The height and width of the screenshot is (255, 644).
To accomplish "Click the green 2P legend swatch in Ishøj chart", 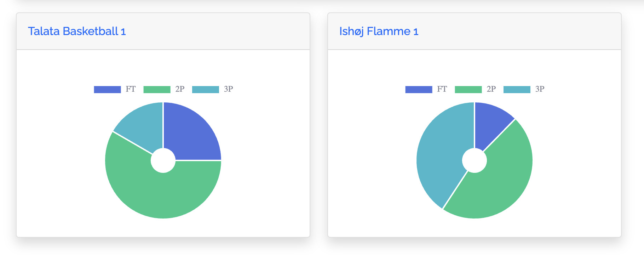I will pyautogui.click(x=468, y=90).
